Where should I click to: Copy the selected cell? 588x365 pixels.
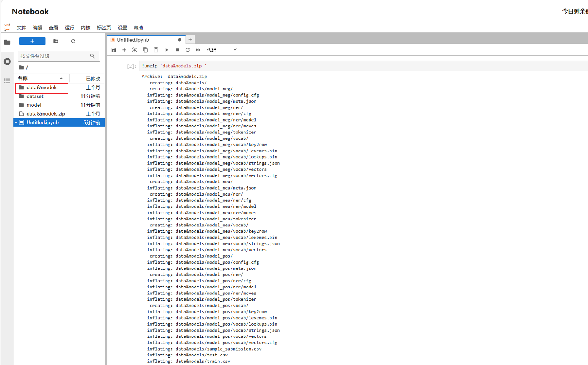pos(145,50)
